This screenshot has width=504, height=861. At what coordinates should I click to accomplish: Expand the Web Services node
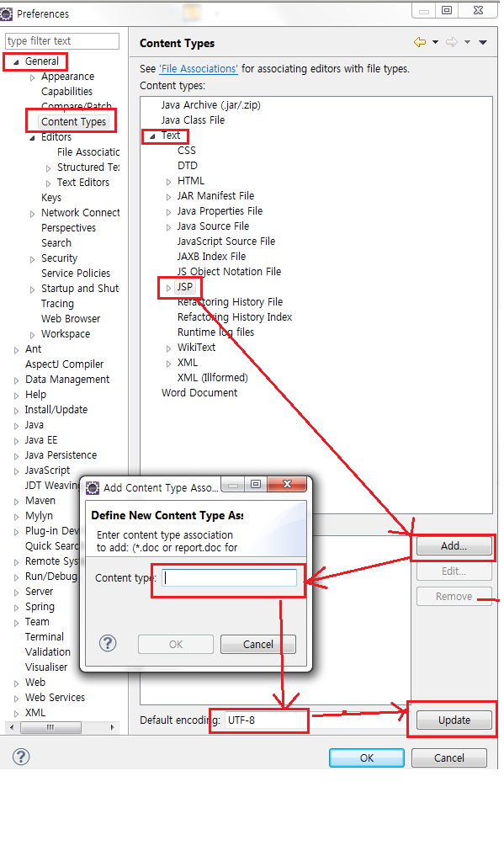point(17,699)
